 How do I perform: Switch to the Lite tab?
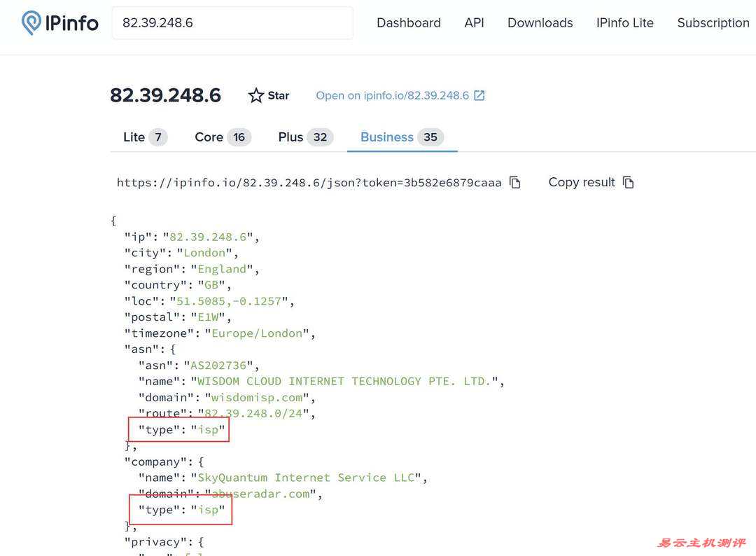coord(144,137)
